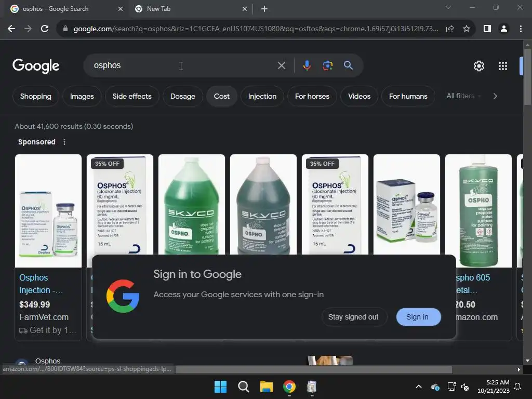
Task: Open the browser side panel
Action: [487, 29]
